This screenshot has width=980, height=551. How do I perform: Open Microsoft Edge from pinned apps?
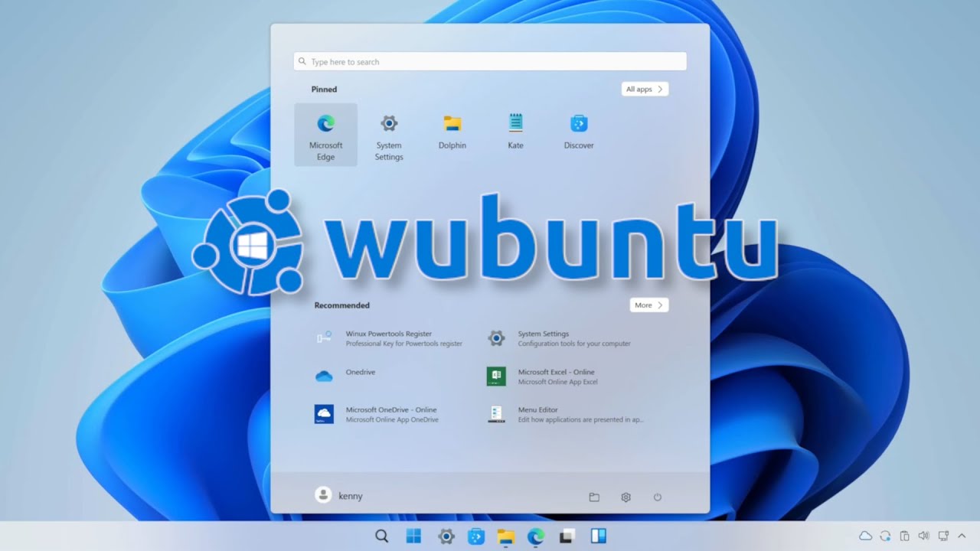[x=325, y=135]
